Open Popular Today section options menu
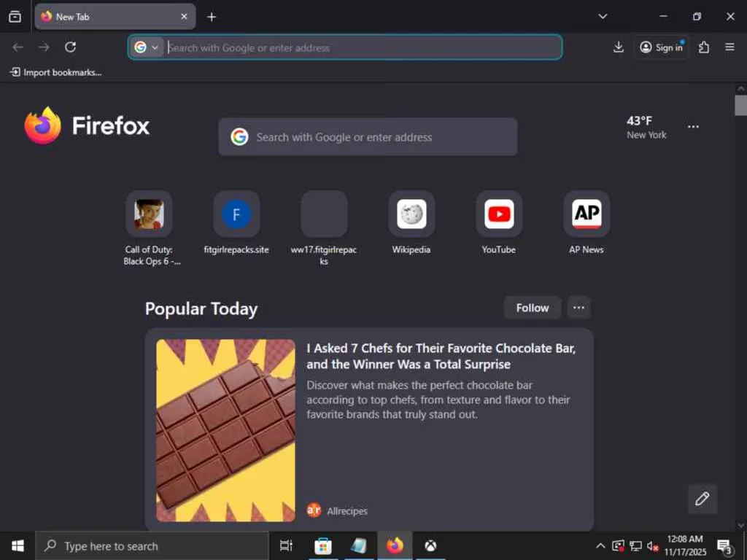The image size is (747, 560). tap(578, 308)
